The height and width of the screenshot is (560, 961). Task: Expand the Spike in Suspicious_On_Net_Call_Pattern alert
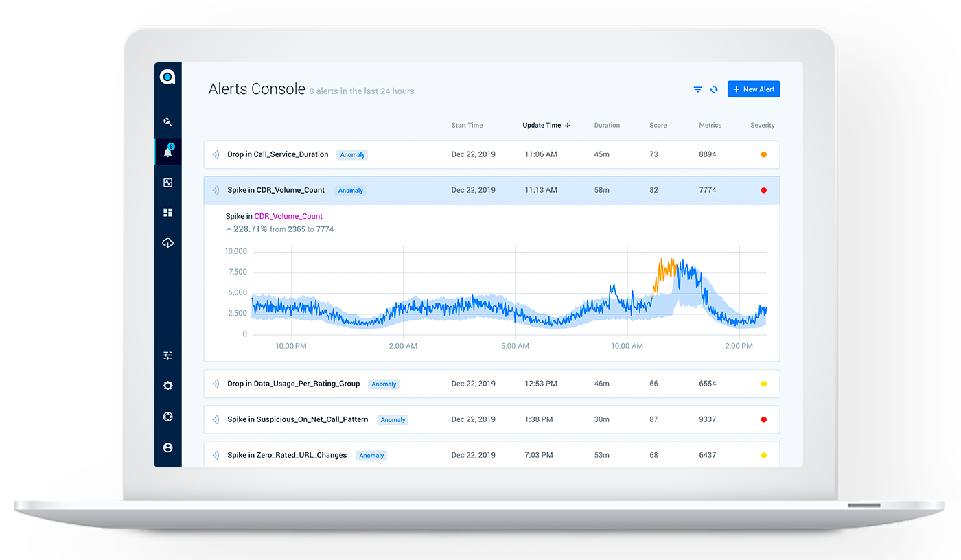(491, 419)
